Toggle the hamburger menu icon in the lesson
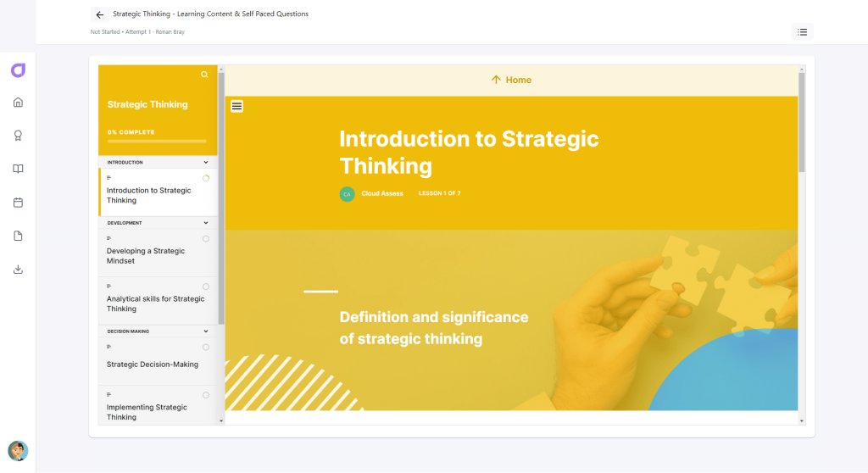Screen dimensions: 868x473 point(237,106)
